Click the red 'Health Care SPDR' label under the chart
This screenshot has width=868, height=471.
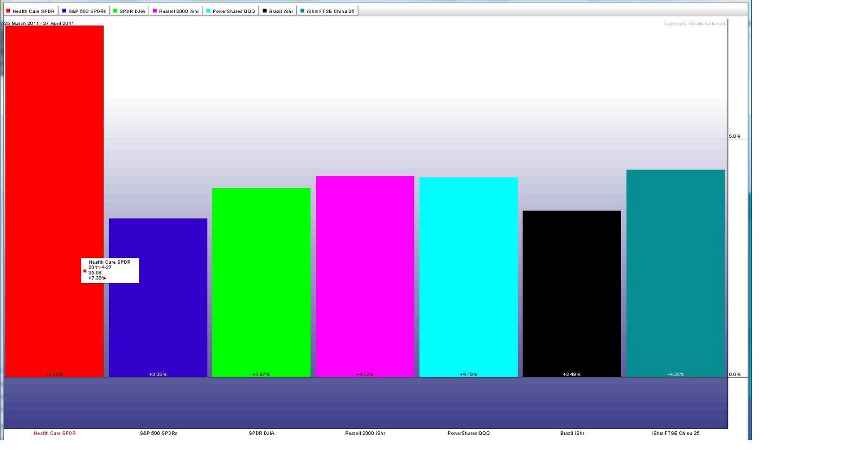coord(55,433)
